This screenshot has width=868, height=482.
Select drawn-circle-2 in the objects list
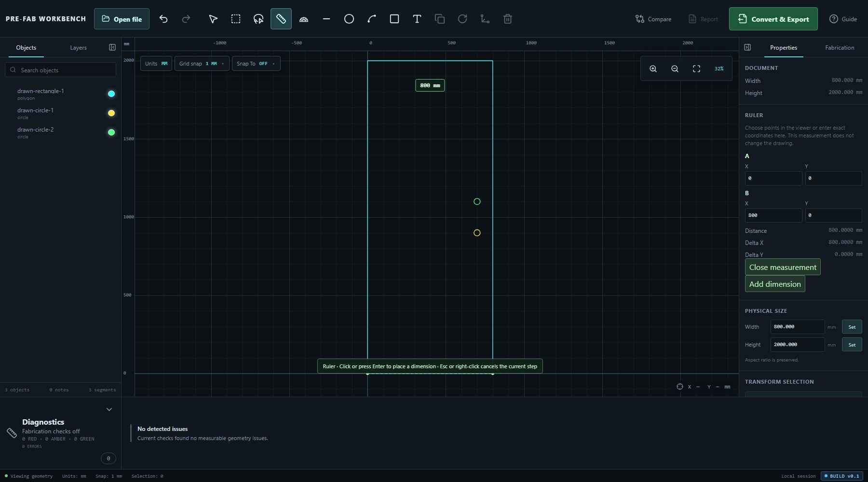tap(61, 133)
